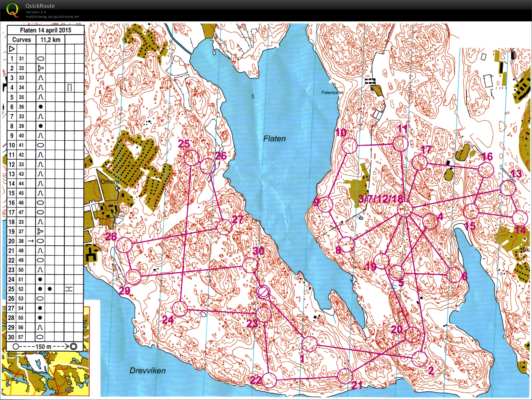Click control circle 15 on the map
The height and width of the screenshot is (400, 532).
(471, 211)
